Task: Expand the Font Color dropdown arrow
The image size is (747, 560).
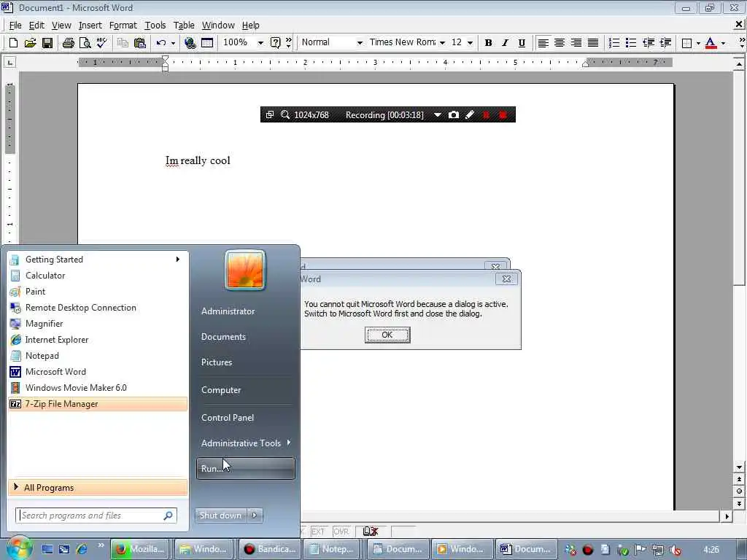Action: (723, 43)
